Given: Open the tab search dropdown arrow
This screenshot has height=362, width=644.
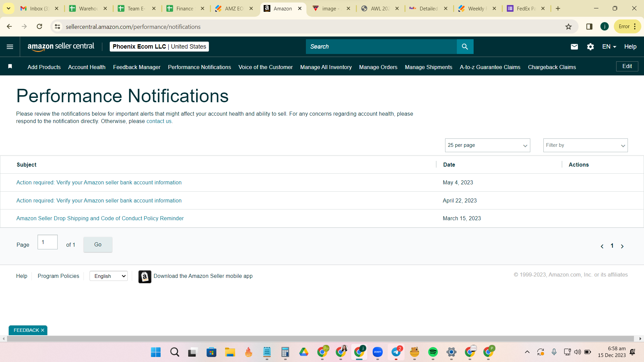Looking at the screenshot, I should (8, 8).
